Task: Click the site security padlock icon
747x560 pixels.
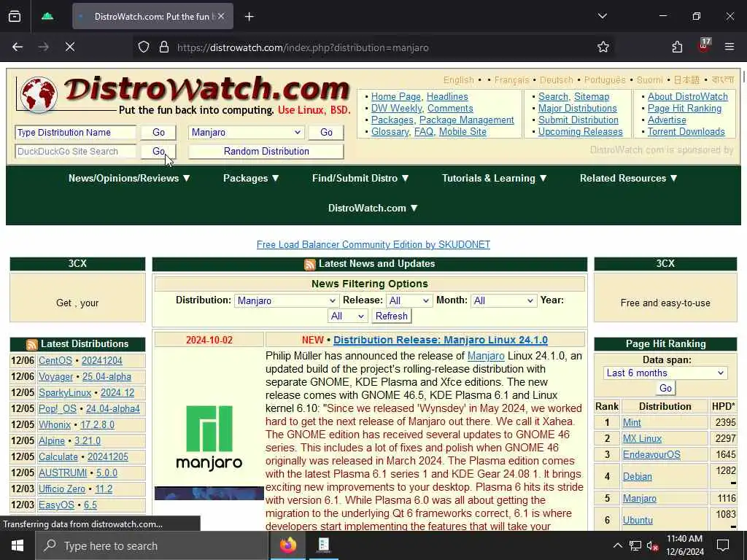Action: pos(164,47)
